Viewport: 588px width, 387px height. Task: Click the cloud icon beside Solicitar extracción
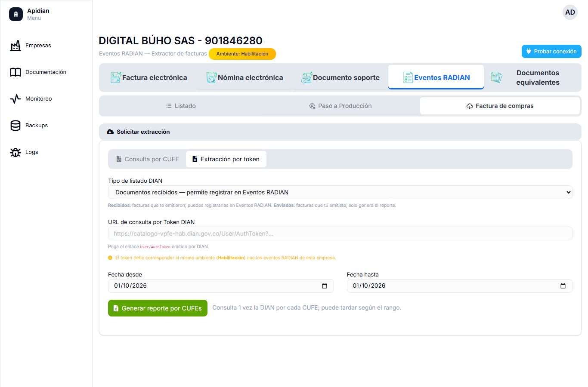pyautogui.click(x=110, y=132)
